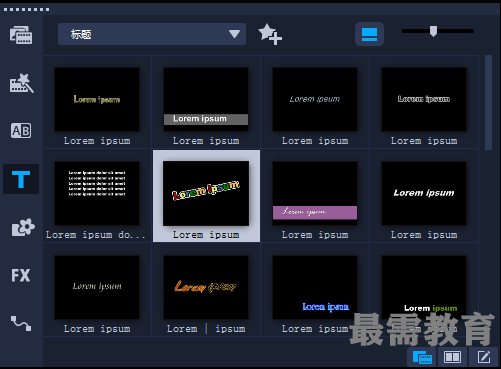501x369 pixels.
Task: Toggle the library title view button
Action: coord(369,34)
